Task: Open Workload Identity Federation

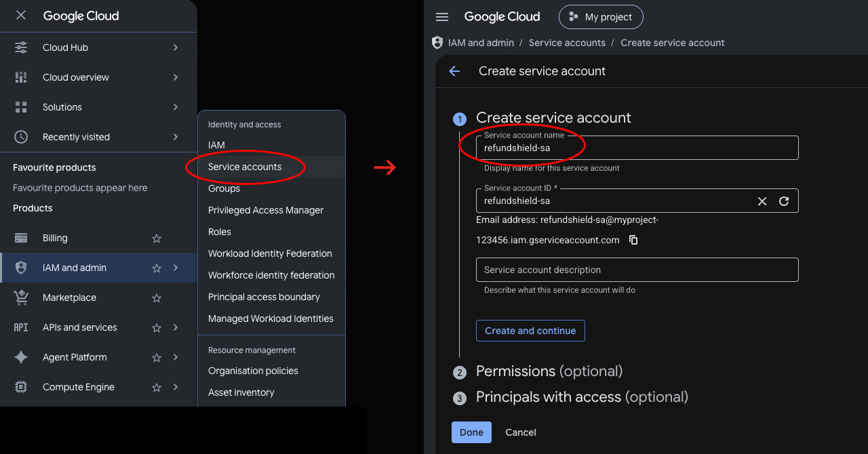Action: pos(271,253)
